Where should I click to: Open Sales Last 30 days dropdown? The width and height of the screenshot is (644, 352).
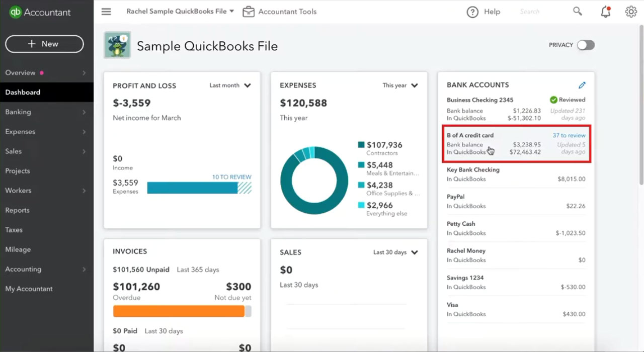point(395,252)
